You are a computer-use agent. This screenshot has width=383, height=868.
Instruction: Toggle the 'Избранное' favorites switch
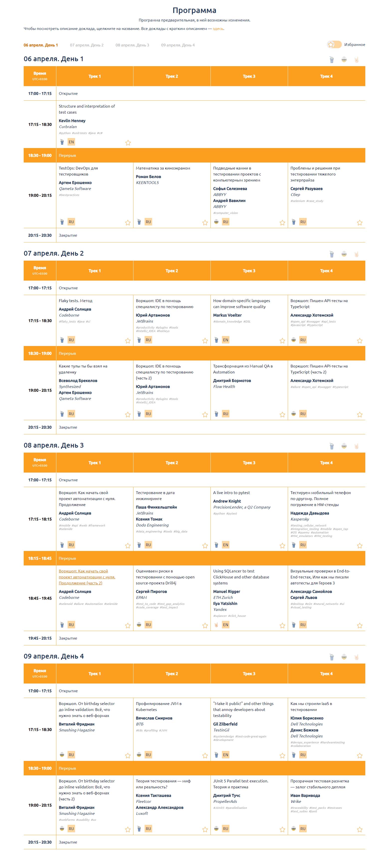(x=334, y=45)
